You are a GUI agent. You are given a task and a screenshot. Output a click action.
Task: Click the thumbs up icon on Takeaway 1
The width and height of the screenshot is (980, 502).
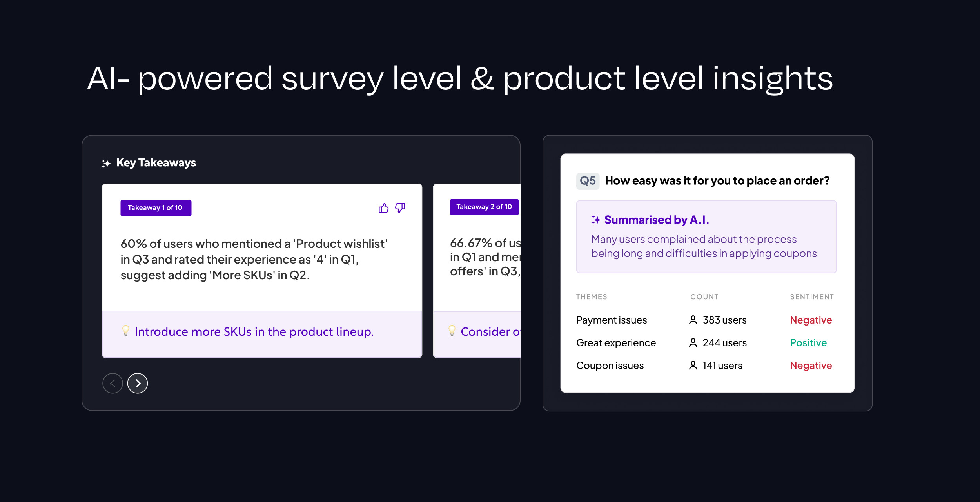tap(383, 208)
